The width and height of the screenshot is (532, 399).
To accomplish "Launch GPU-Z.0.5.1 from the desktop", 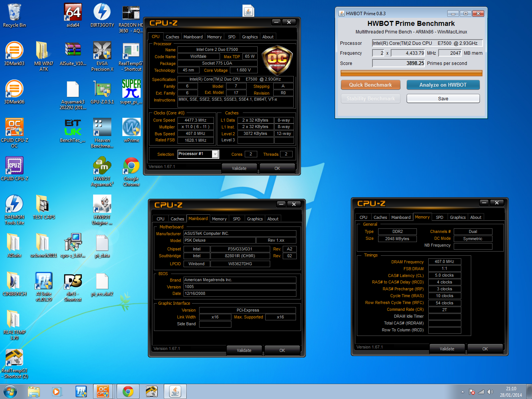I will pyautogui.click(x=102, y=93).
